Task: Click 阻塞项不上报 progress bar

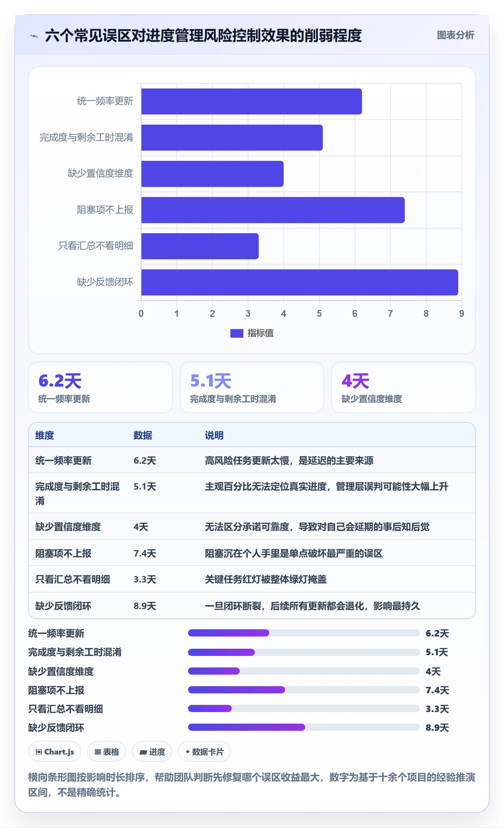Action: tap(303, 690)
